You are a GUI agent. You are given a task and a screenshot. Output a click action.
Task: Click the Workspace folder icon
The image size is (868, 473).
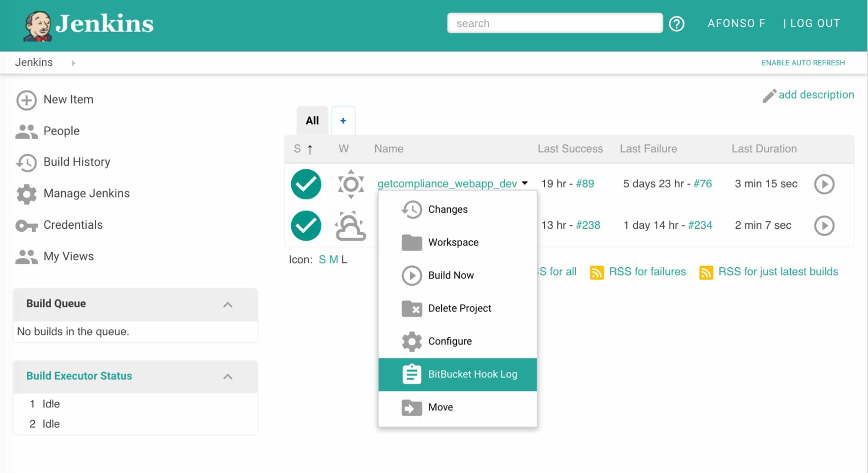coord(412,242)
